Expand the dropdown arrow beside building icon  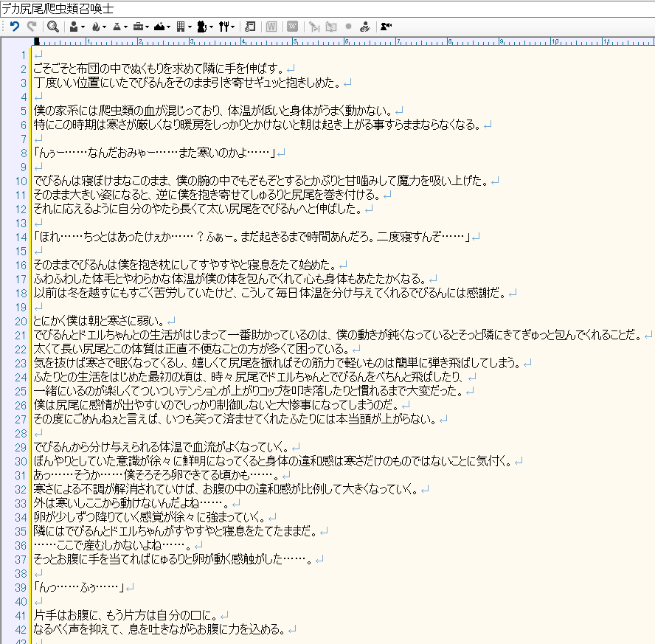pos(190,27)
